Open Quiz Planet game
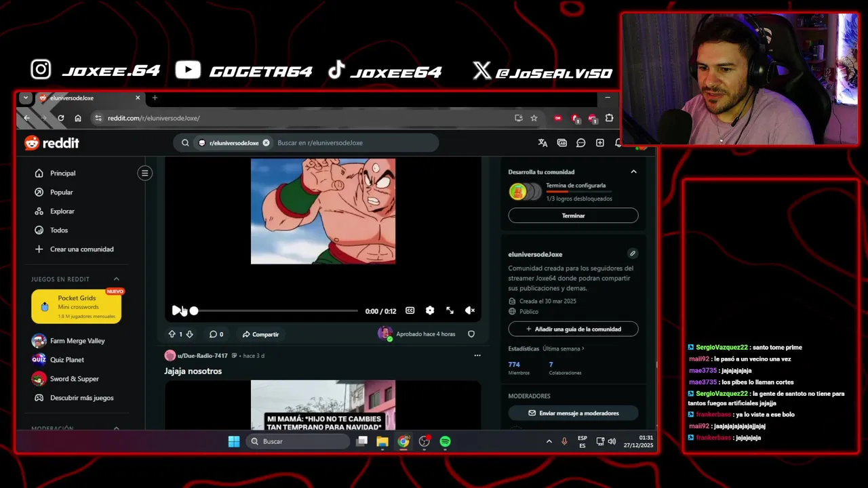The width and height of the screenshot is (868, 488). click(66, 360)
